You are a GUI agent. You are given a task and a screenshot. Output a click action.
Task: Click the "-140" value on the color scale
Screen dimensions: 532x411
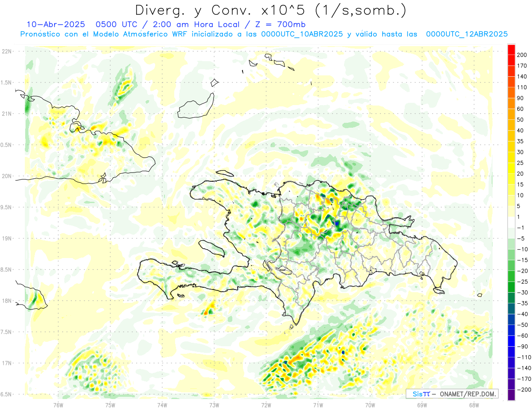tap(524, 368)
